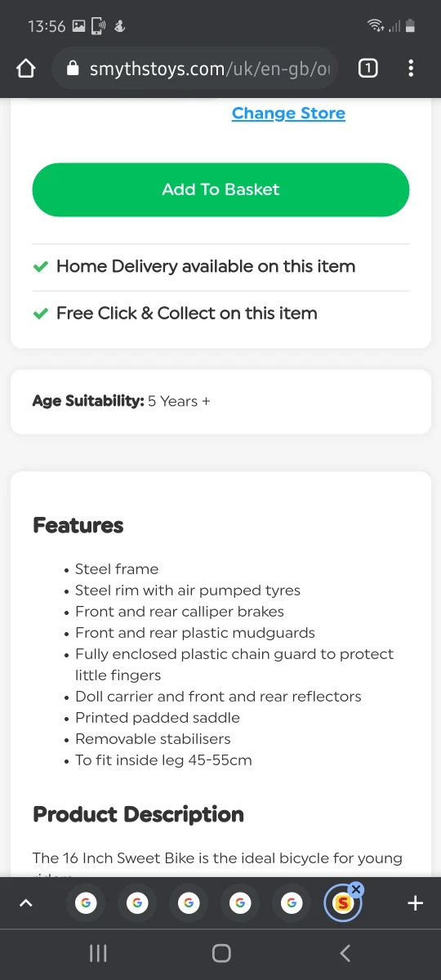
Task: Tap the Android back button
Action: coord(345,953)
